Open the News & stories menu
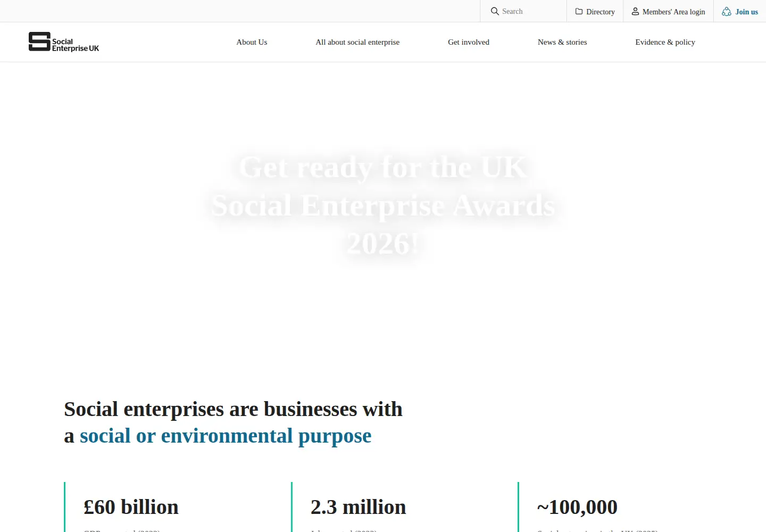The height and width of the screenshot is (532, 766). (x=562, y=42)
